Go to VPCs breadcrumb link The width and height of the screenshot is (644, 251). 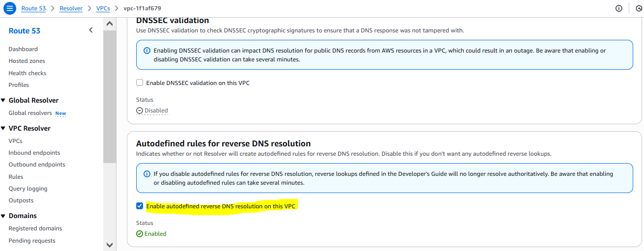pos(103,8)
